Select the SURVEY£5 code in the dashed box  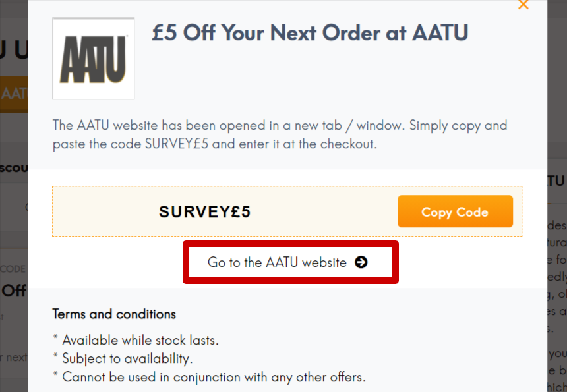(204, 211)
